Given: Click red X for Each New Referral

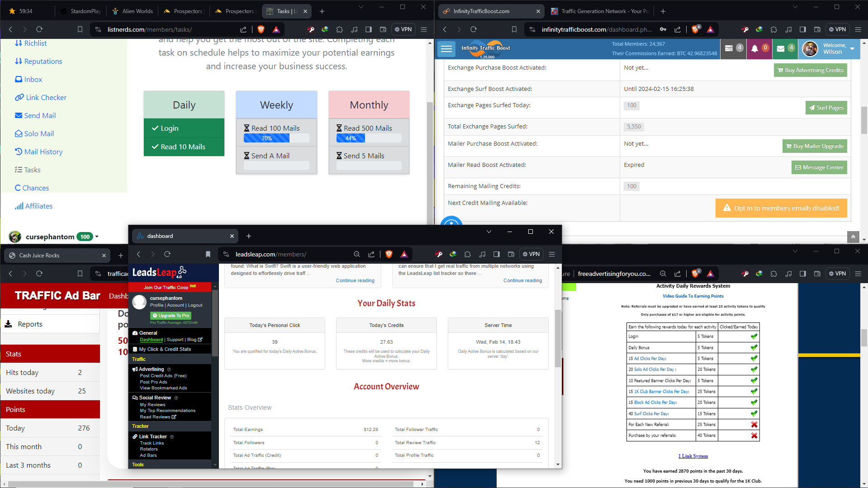Looking at the screenshot, I should [x=754, y=425].
